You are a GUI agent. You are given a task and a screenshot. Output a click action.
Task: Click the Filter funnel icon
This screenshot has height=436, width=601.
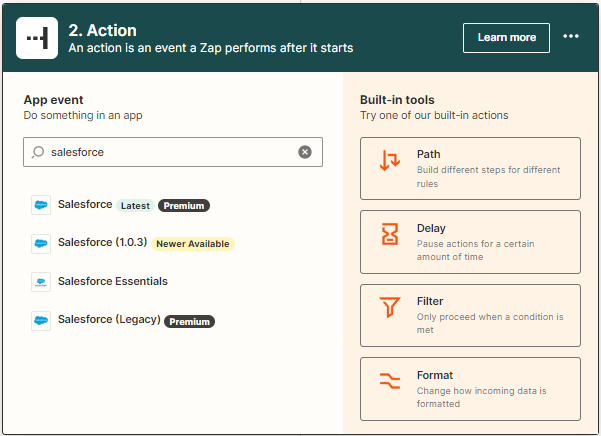390,307
